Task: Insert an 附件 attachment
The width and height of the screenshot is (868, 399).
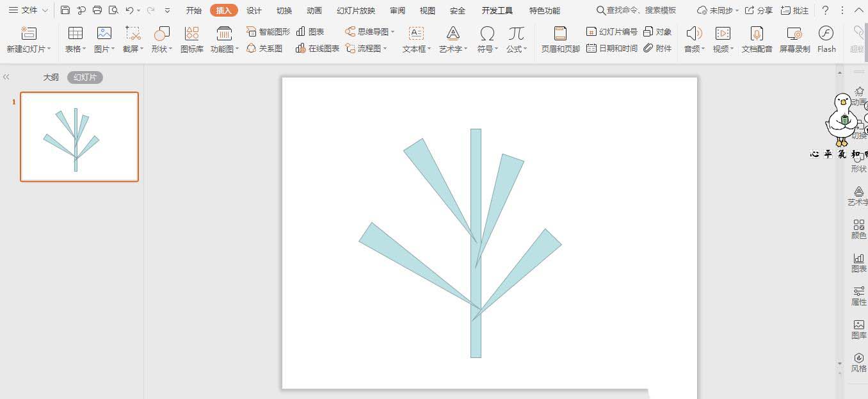Action: pos(657,48)
